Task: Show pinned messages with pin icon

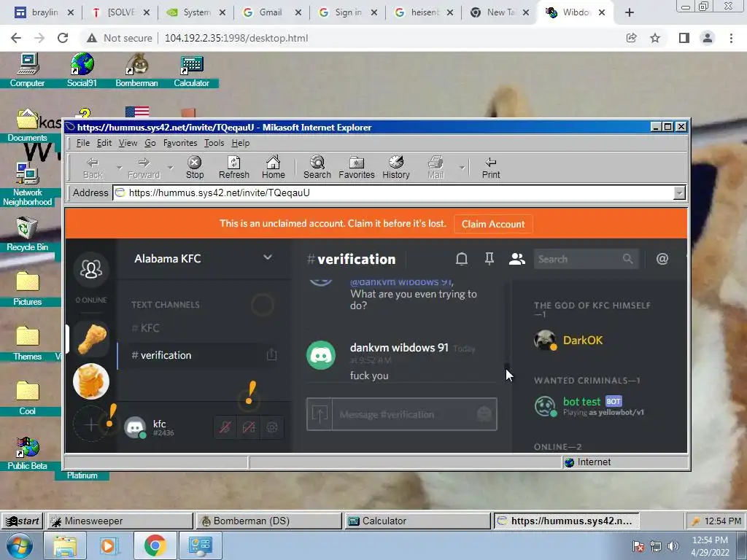Action: tap(489, 259)
